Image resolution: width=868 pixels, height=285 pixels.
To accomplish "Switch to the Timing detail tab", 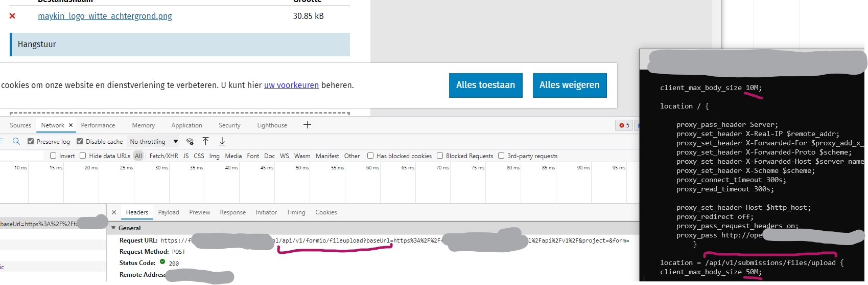I will point(296,212).
